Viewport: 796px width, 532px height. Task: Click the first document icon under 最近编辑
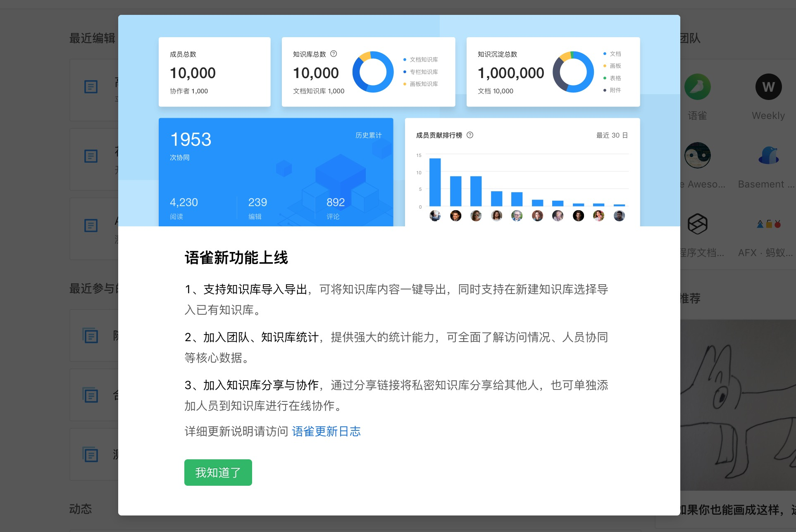click(x=91, y=87)
